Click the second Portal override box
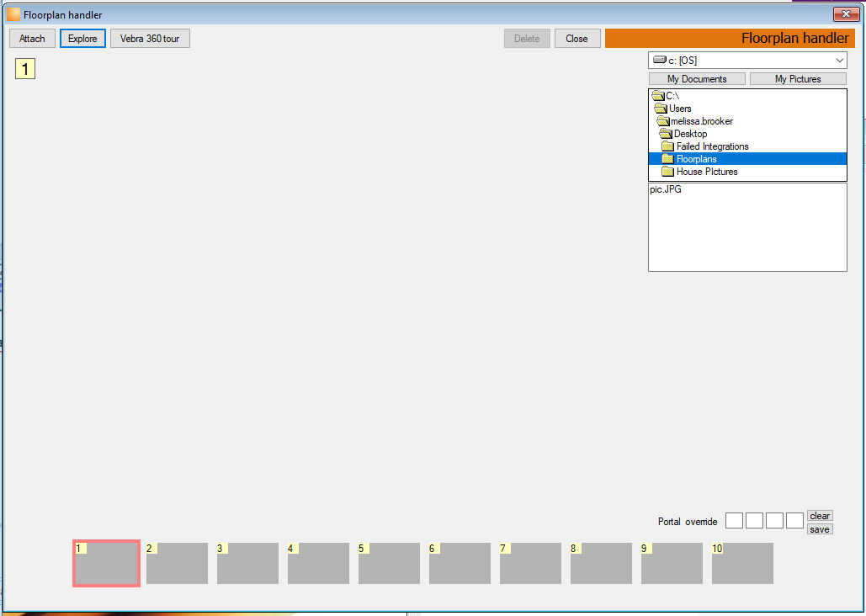866x616 pixels. [754, 520]
